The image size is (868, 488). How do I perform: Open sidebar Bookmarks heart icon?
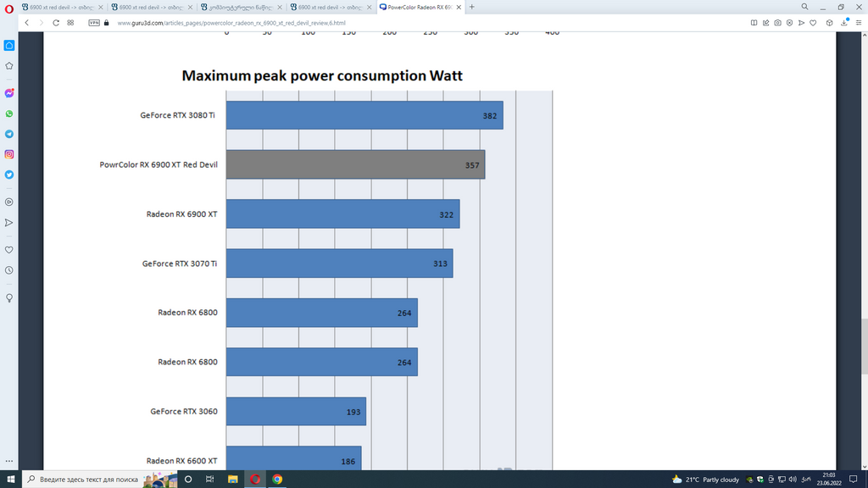9,250
